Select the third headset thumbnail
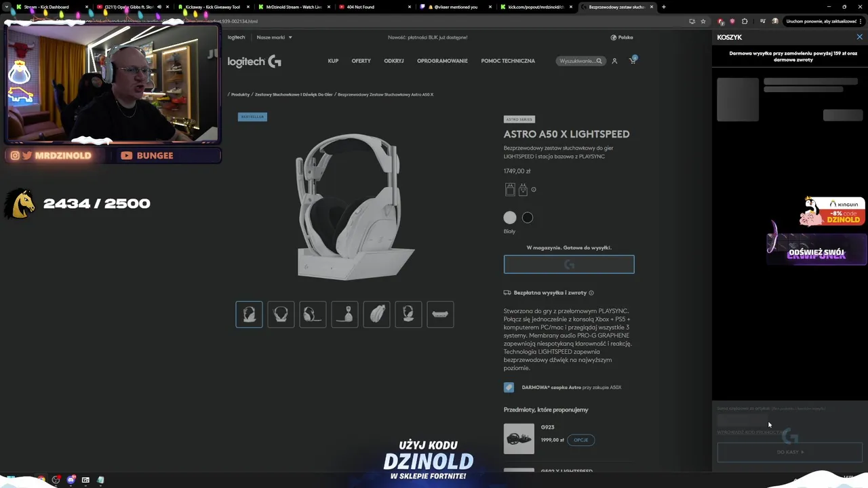 click(x=313, y=314)
